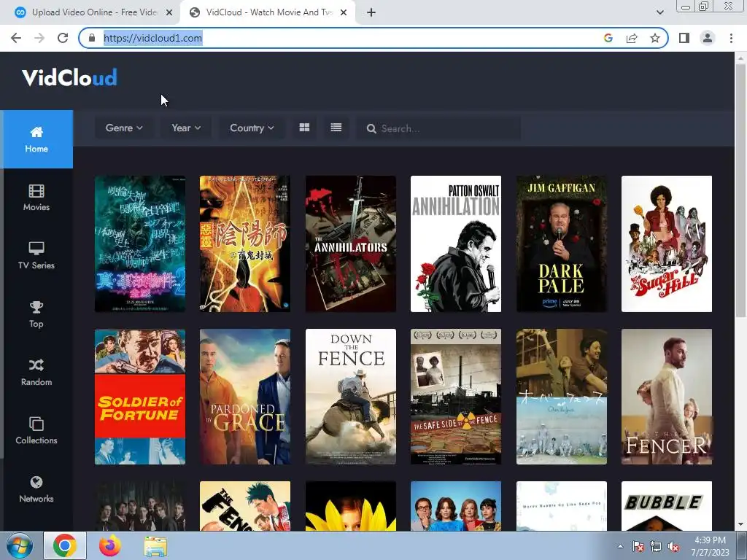Switch to grid view layout

point(304,128)
